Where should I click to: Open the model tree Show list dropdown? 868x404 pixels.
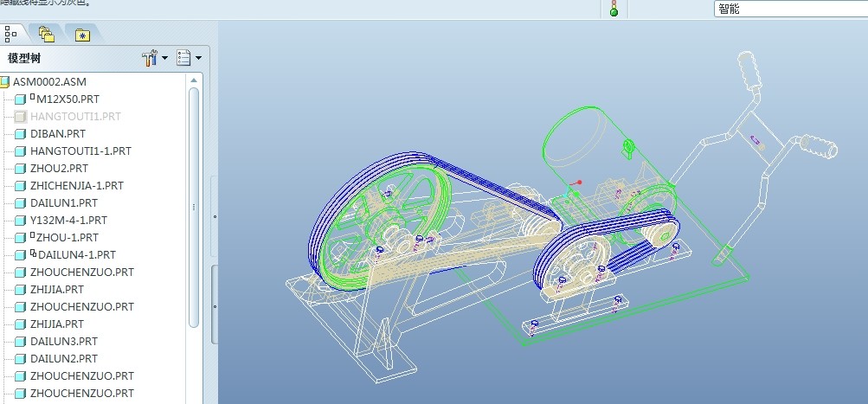click(189, 59)
